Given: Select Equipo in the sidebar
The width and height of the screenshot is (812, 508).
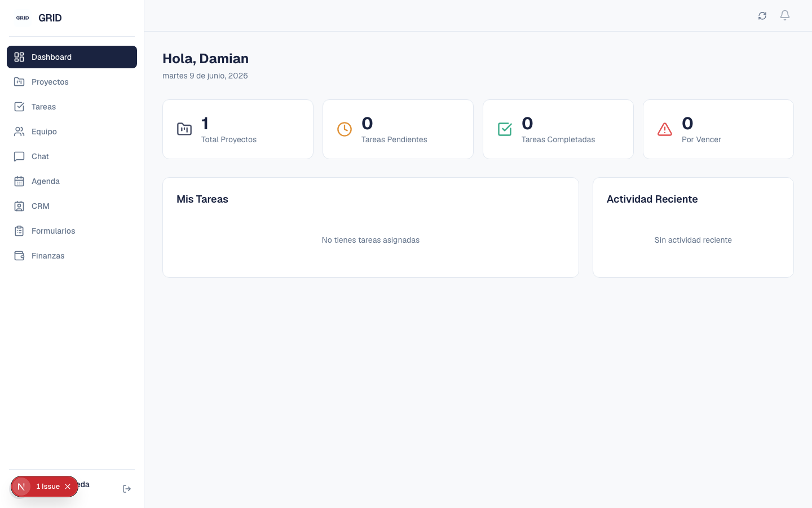Looking at the screenshot, I should [72, 132].
